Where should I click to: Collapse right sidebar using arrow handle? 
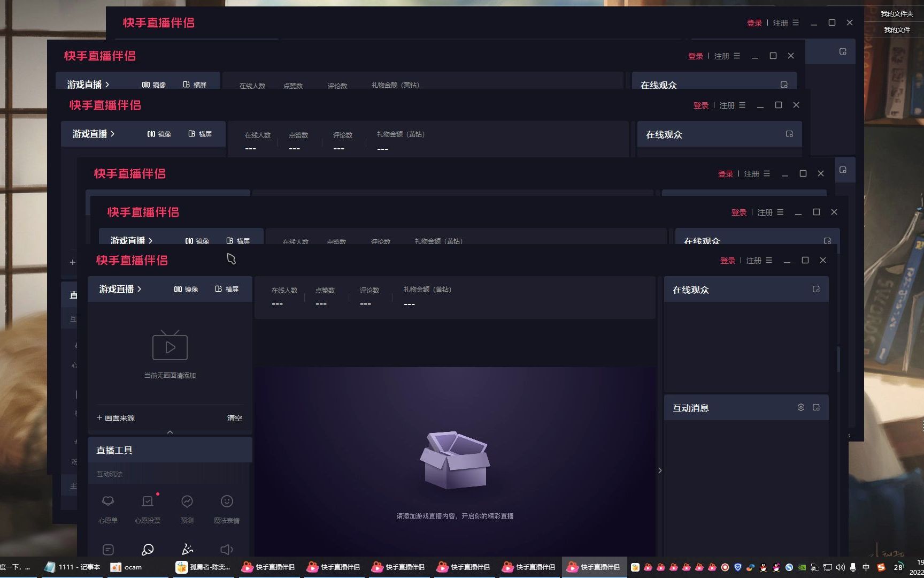coord(660,470)
